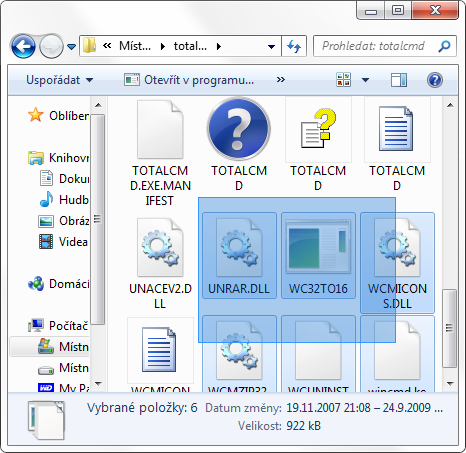The image size is (466, 453).
Task: Select TOTALCMD text document in top row
Action: click(x=397, y=145)
